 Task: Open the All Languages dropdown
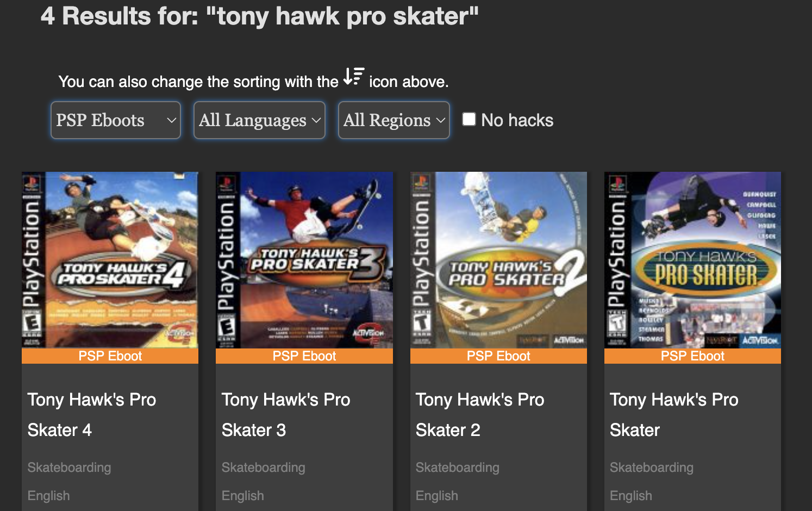259,120
